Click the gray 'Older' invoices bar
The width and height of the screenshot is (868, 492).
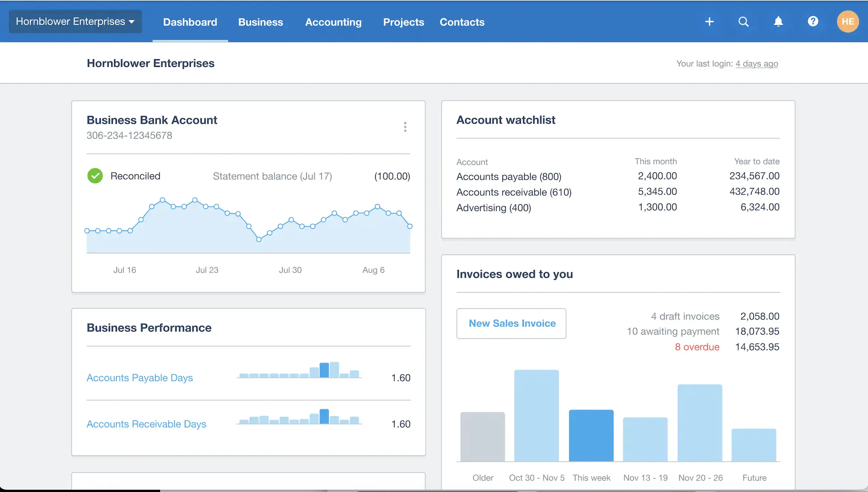pyautogui.click(x=482, y=437)
